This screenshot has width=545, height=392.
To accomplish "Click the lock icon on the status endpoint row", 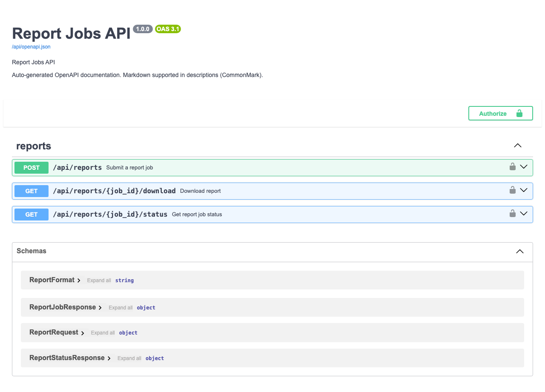I will tap(513, 214).
